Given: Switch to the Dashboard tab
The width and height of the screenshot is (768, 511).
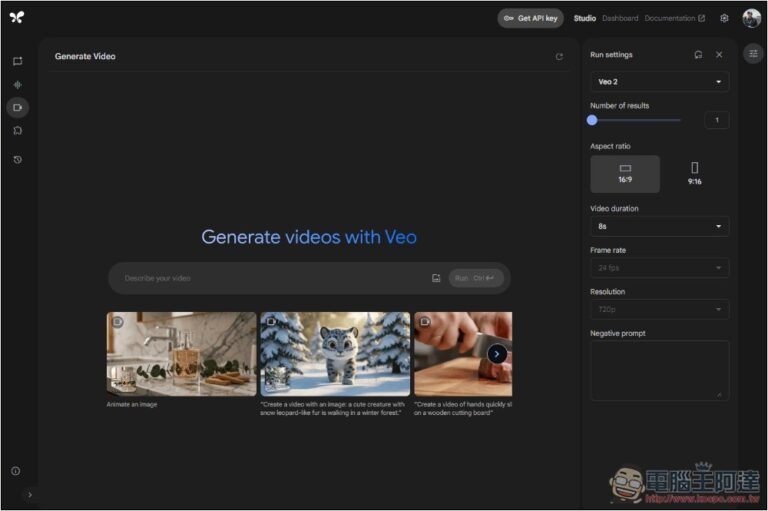Looking at the screenshot, I should pyautogui.click(x=620, y=18).
